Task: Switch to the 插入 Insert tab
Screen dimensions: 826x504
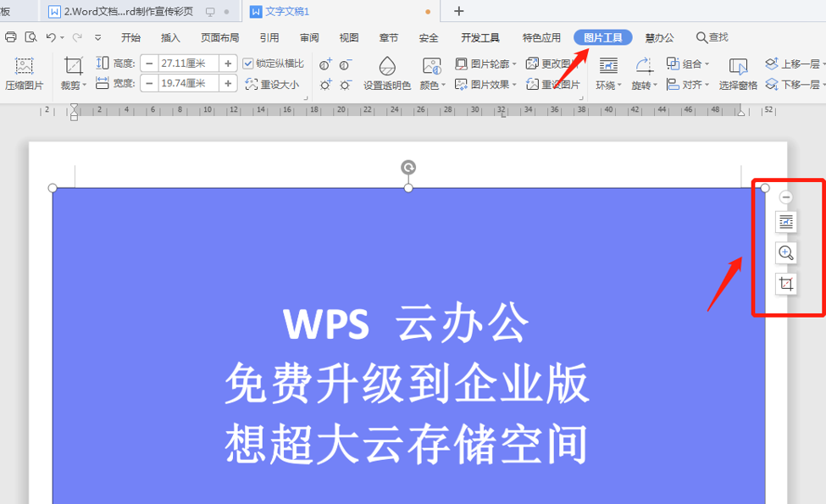Action: (170, 37)
